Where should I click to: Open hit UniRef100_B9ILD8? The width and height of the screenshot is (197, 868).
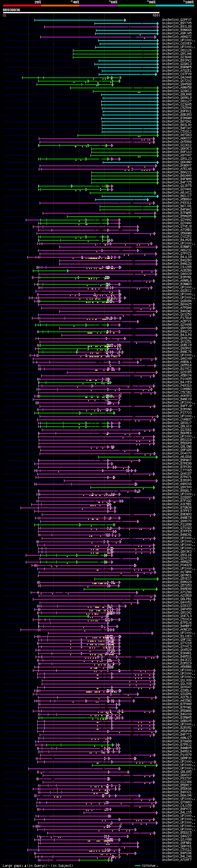[177, 27]
